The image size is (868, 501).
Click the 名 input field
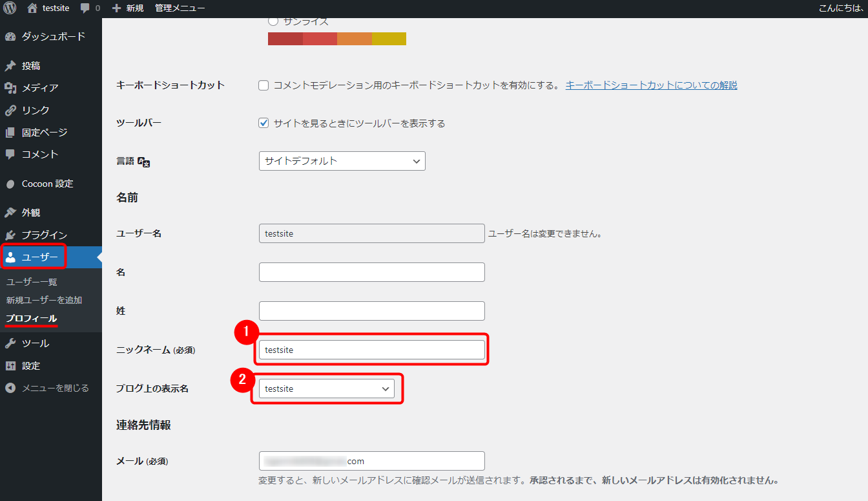(x=371, y=272)
